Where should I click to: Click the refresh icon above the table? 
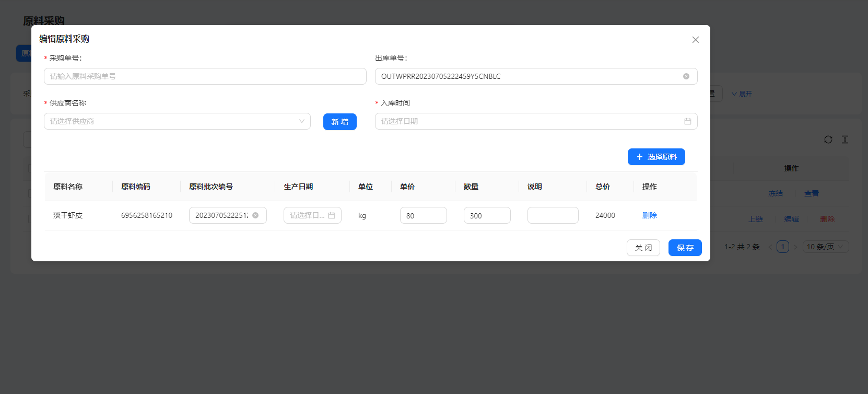[x=828, y=140]
